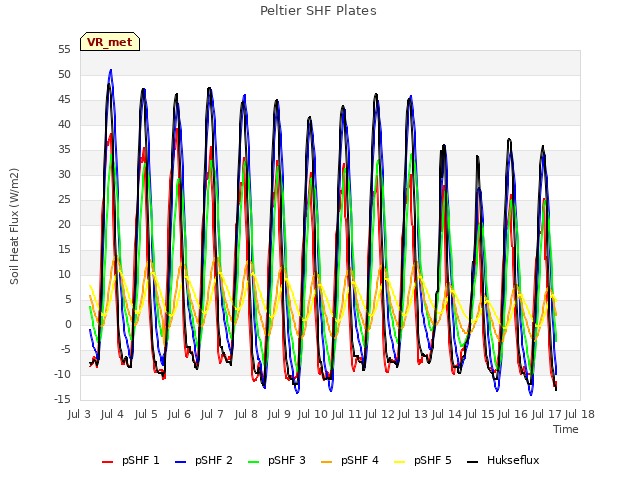Click the Jul 9 x-axis label
This screenshot has height=480, width=640.
pyautogui.click(x=279, y=414)
